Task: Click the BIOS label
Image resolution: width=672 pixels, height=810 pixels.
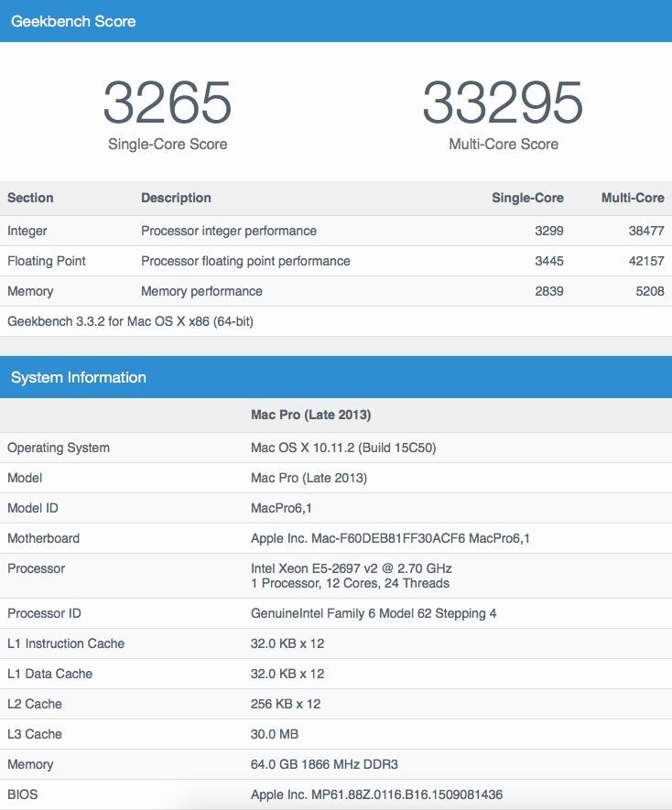Action: [x=23, y=794]
